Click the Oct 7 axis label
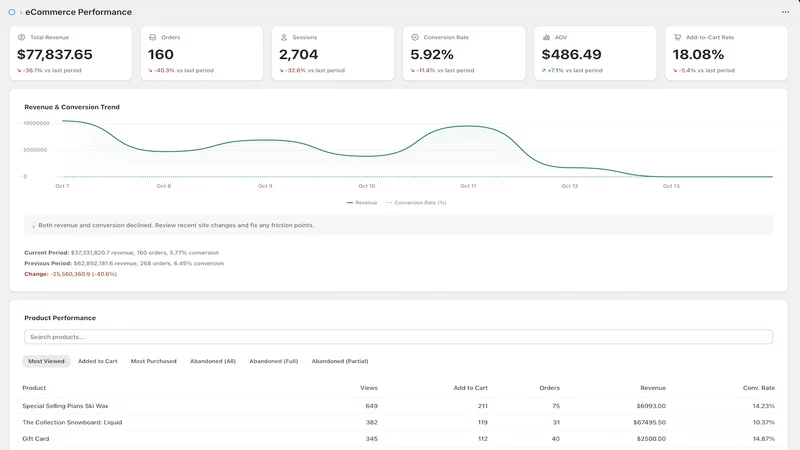The width and height of the screenshot is (800, 450). pos(62,186)
